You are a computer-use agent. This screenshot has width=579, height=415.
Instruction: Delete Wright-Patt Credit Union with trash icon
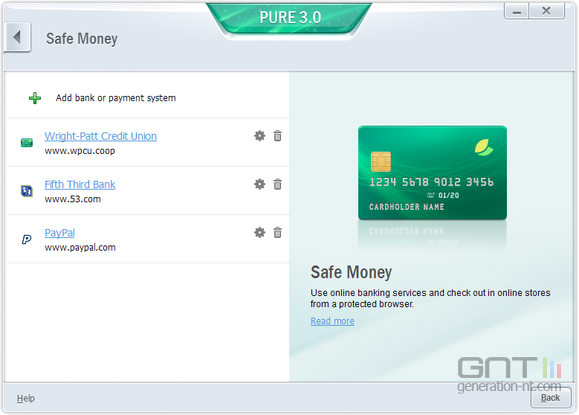[277, 136]
